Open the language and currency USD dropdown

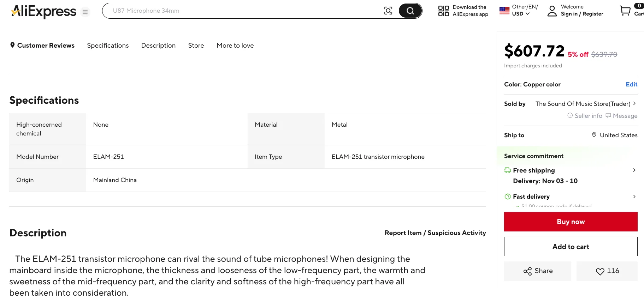[521, 14]
